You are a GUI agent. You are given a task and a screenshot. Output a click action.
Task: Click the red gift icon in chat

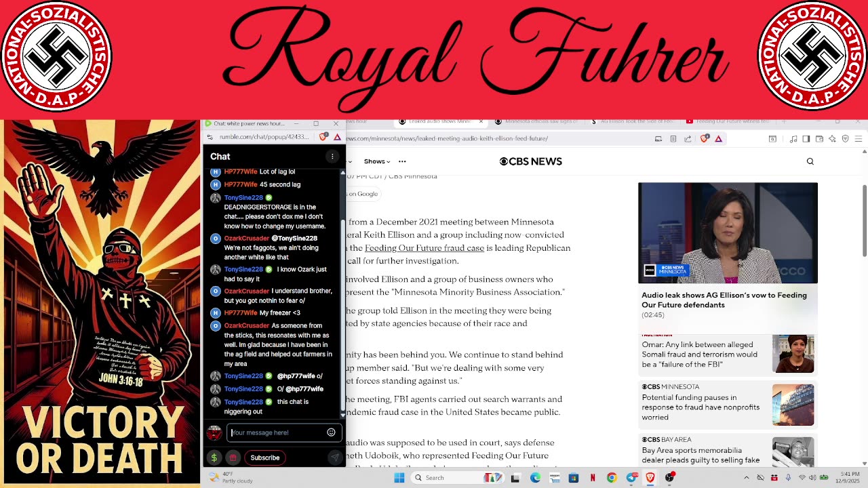pyautogui.click(x=233, y=457)
